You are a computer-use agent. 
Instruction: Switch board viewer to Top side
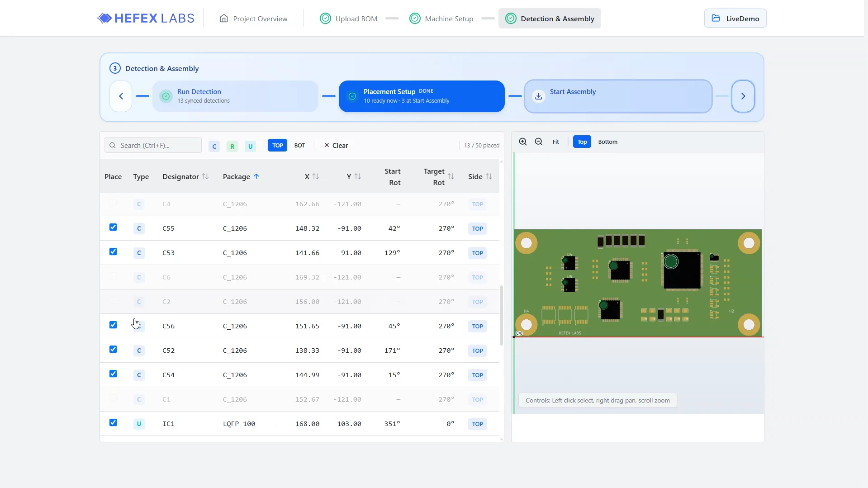(x=582, y=142)
